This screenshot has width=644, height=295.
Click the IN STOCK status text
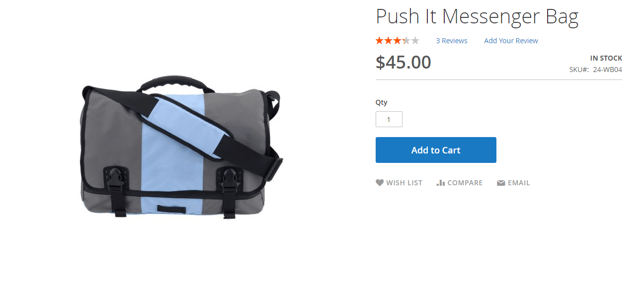pyautogui.click(x=606, y=58)
